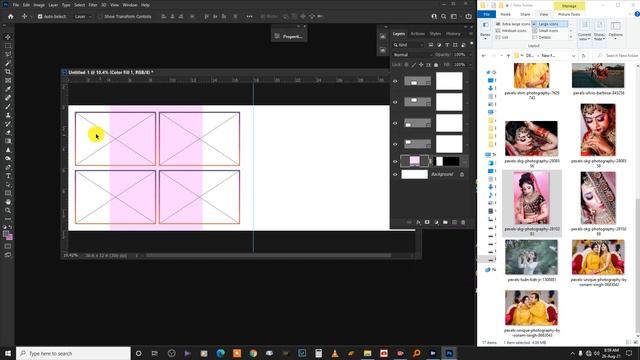The width and height of the screenshot is (640, 360).
Task: Open the Kind filter dropdown
Action: pos(409,45)
